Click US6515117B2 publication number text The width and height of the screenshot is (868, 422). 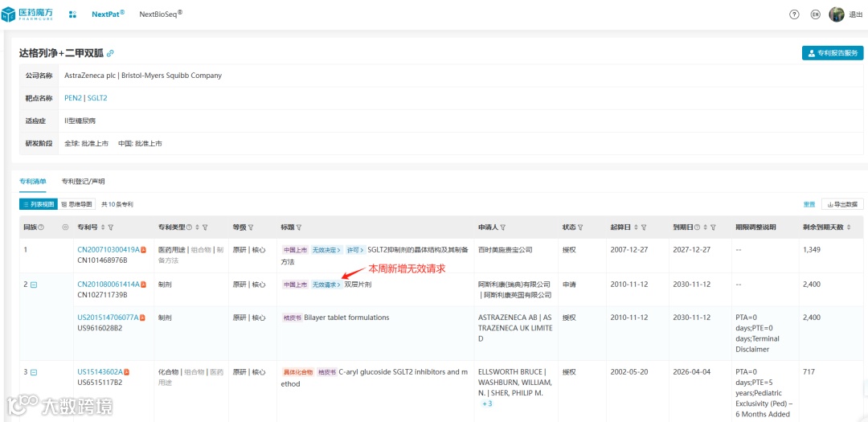[x=100, y=382]
